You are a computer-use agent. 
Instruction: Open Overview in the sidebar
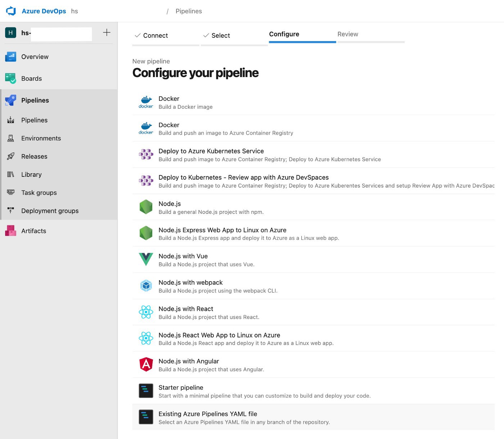click(x=59, y=57)
